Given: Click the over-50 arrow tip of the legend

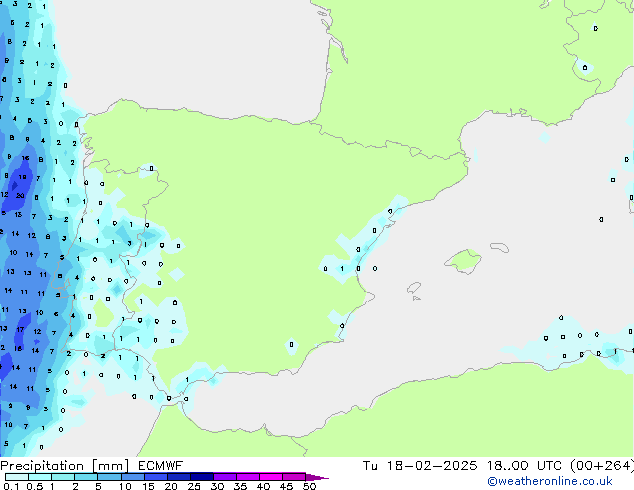Looking at the screenshot, I should pyautogui.click(x=317, y=477).
